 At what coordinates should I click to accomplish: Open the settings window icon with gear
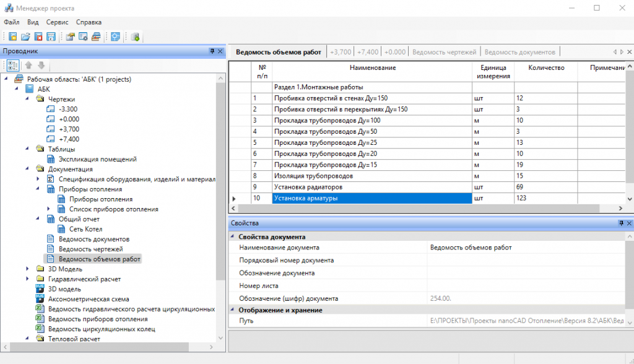84,37
